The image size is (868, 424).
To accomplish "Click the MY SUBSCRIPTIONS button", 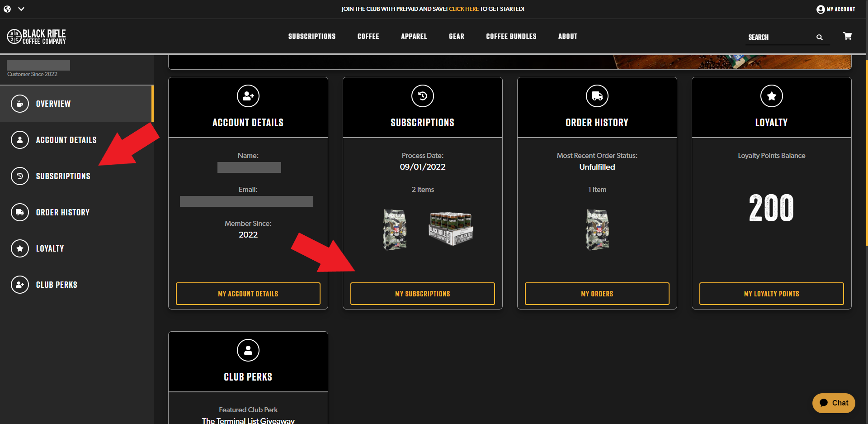I will 422,293.
